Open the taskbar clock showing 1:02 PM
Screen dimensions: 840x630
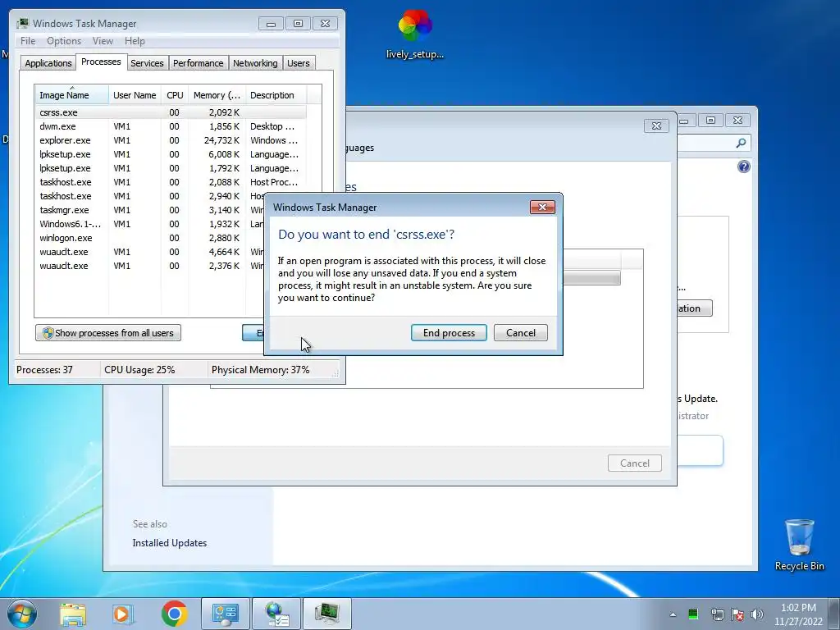click(798, 614)
